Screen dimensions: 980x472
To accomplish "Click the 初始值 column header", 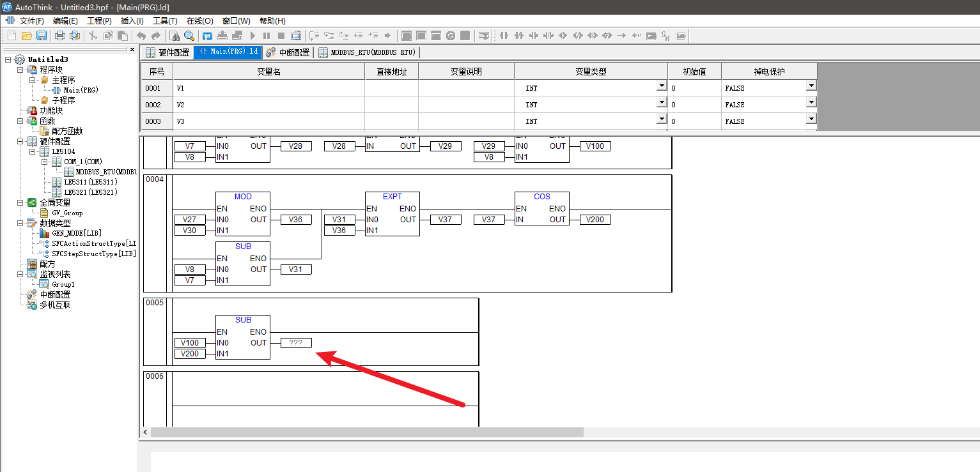I will (x=694, y=72).
